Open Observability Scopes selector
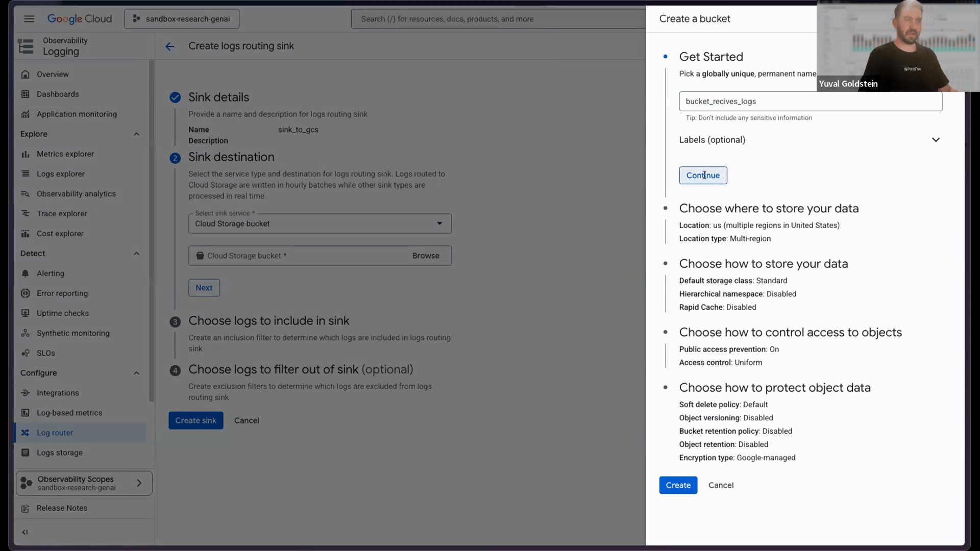The width and height of the screenshot is (980, 551). (84, 483)
